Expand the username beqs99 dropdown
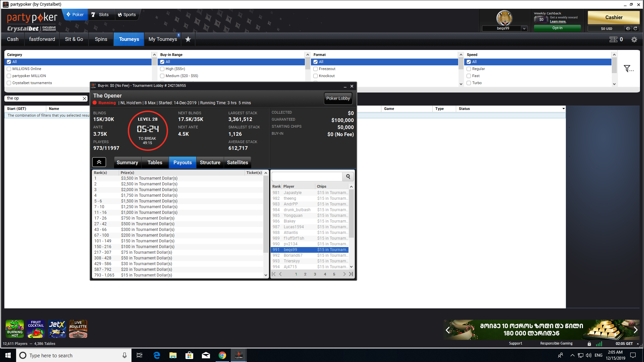This screenshot has width=644, height=362. pyautogui.click(x=524, y=28)
